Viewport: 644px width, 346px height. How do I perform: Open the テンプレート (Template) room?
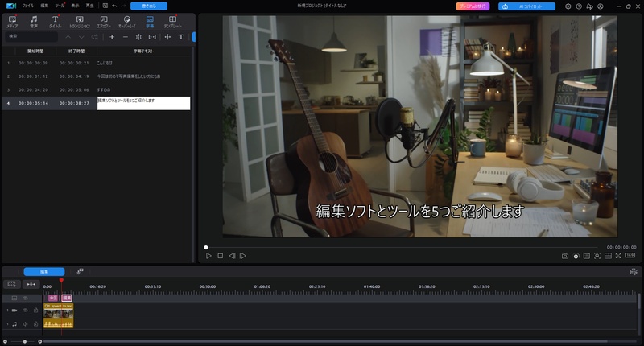tap(172, 22)
